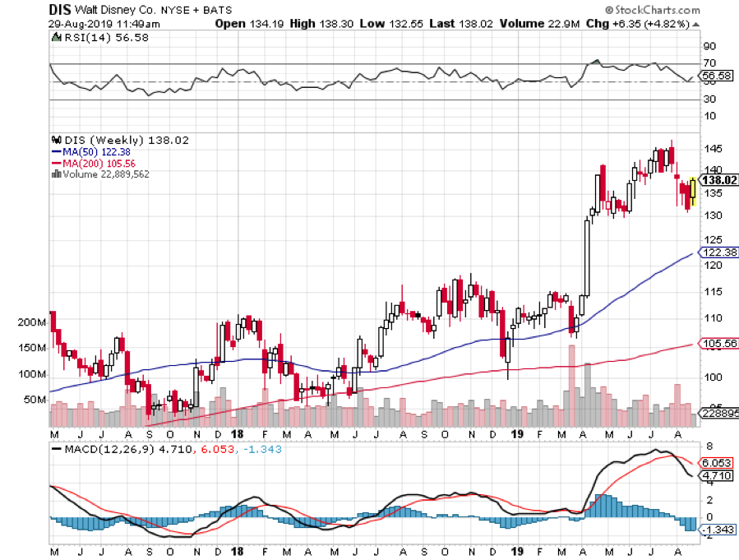Click the 30 label on RSI axis
739x560 pixels.
709,99
